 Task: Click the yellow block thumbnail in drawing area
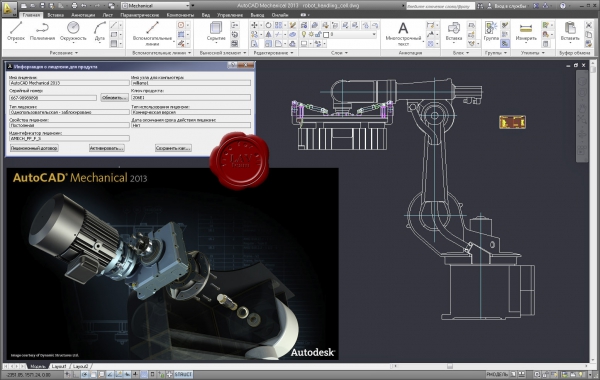(512, 122)
